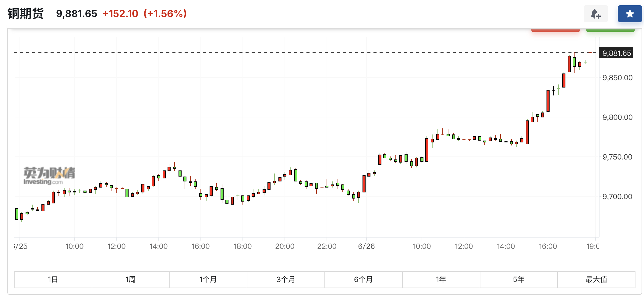
Task: Click the +152.10 (+1.56%) price change text
Action: pyautogui.click(x=144, y=14)
